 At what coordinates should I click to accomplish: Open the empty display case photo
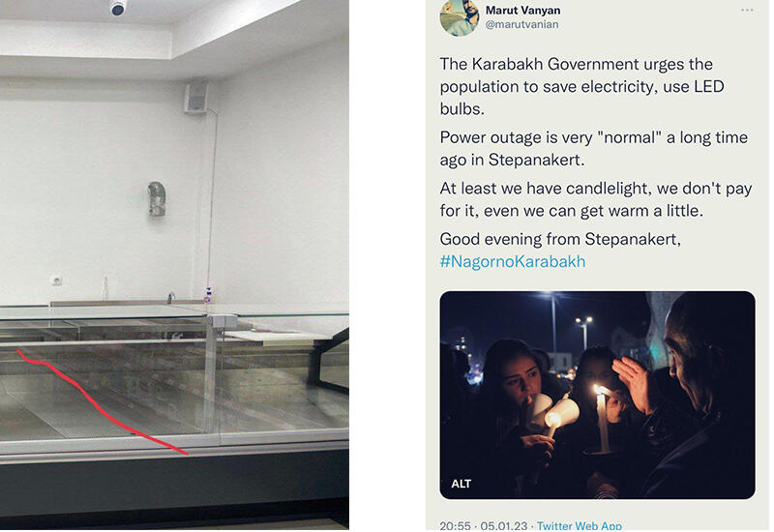(174, 265)
